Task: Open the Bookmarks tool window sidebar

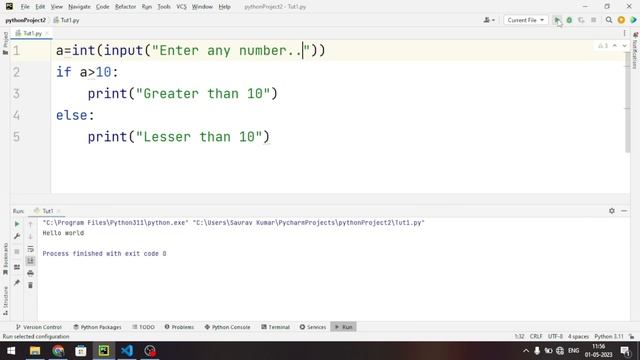Action: 5,259
